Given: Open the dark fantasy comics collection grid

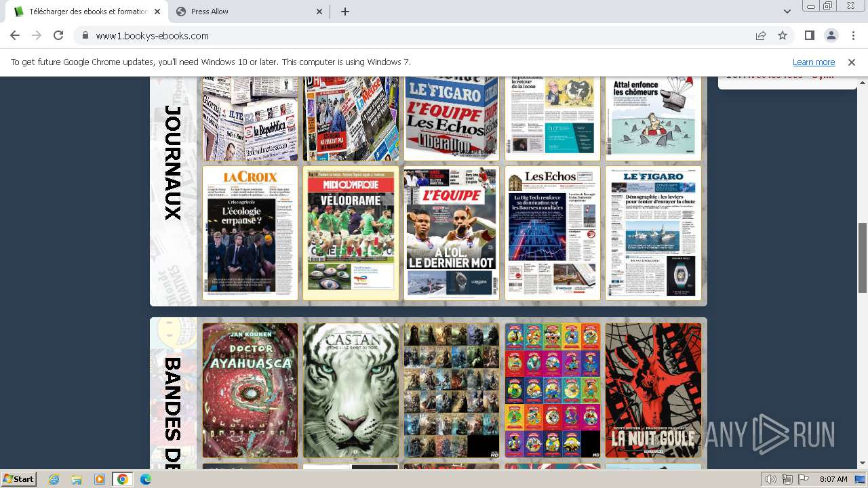Looking at the screenshot, I should pyautogui.click(x=451, y=390).
